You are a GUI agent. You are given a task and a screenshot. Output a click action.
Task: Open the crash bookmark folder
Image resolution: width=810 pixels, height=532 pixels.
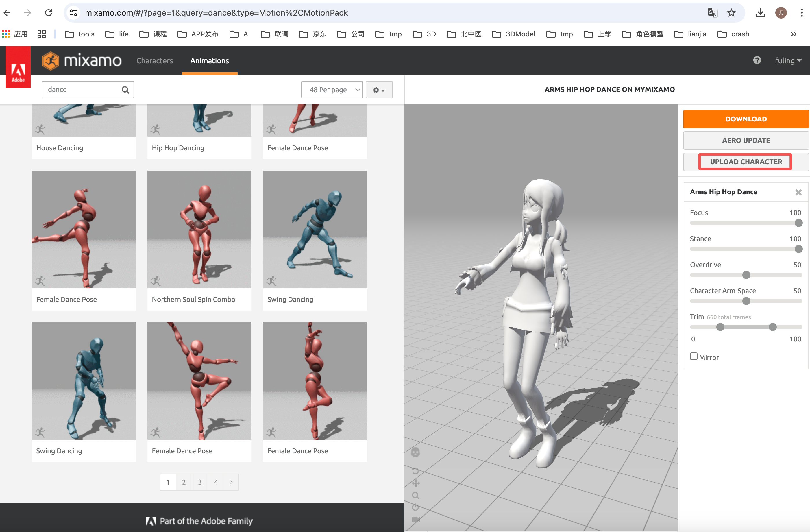pos(733,34)
